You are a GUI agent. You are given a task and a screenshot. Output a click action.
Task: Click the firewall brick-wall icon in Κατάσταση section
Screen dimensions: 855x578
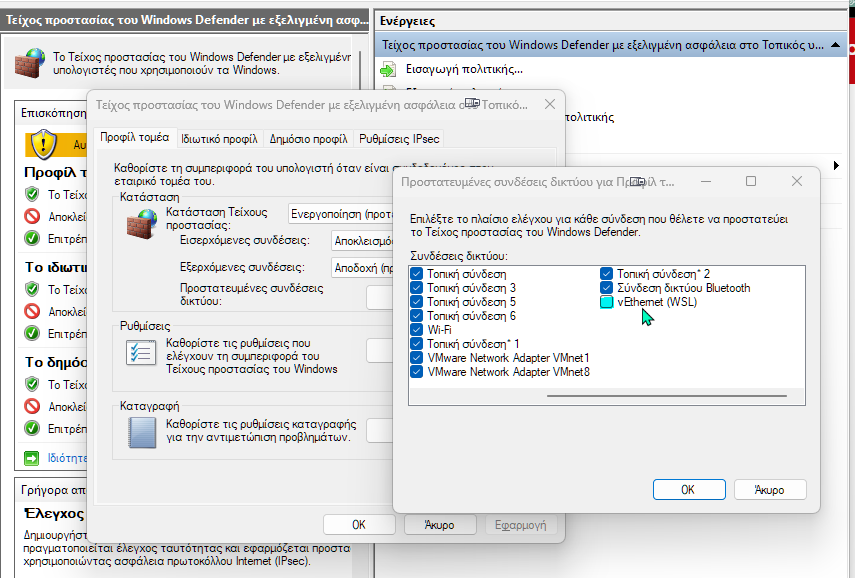click(142, 222)
